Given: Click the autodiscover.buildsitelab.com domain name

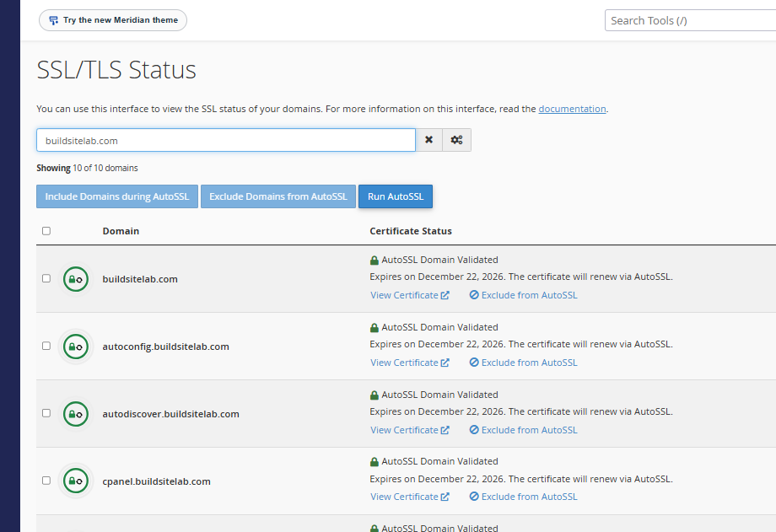Looking at the screenshot, I should pyautogui.click(x=170, y=414).
